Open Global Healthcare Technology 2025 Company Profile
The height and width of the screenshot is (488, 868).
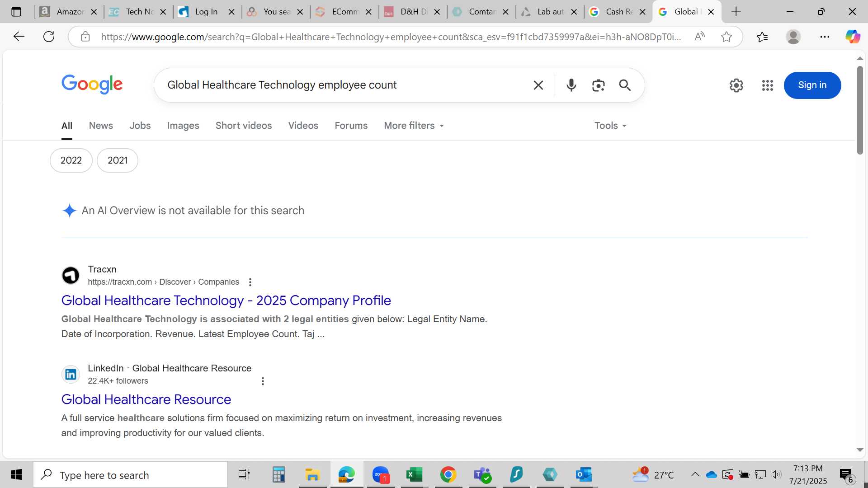[x=226, y=300]
